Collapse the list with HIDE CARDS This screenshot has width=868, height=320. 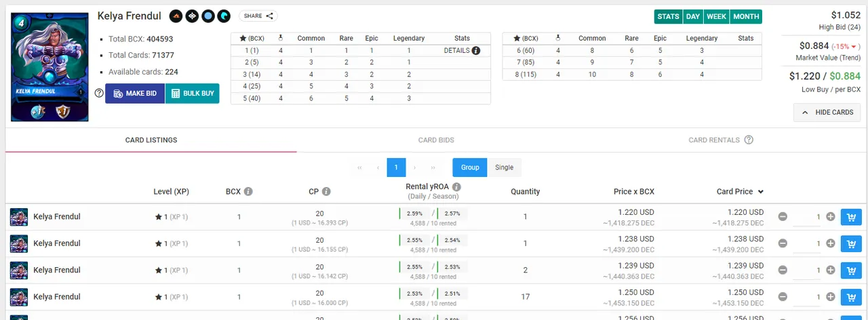[x=827, y=113]
